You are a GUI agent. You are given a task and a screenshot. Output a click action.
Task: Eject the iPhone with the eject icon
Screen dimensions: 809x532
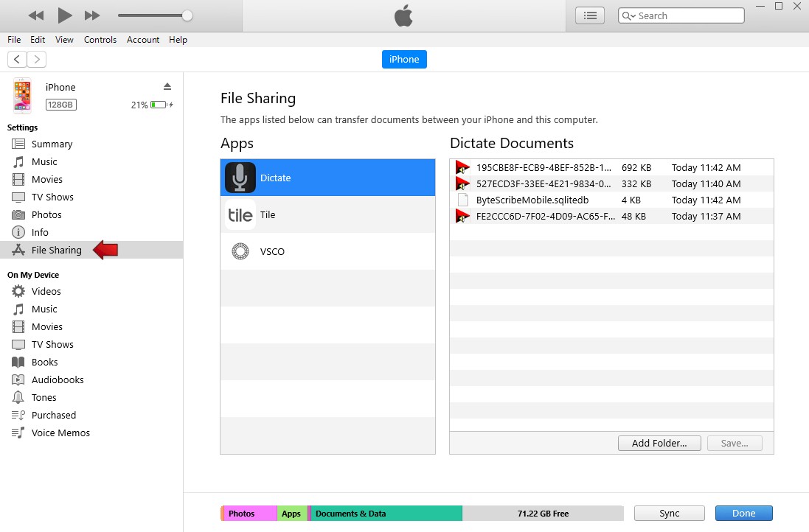[x=167, y=87]
